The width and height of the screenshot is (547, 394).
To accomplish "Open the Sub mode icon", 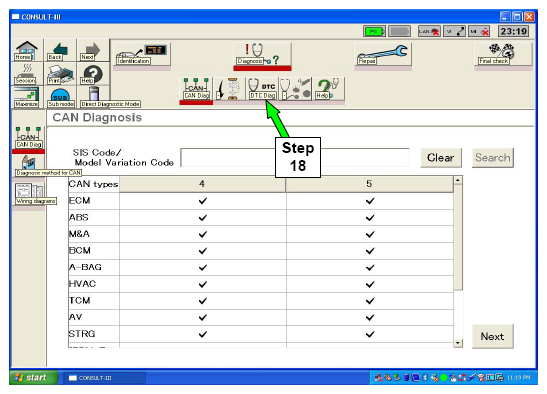I will (x=60, y=97).
